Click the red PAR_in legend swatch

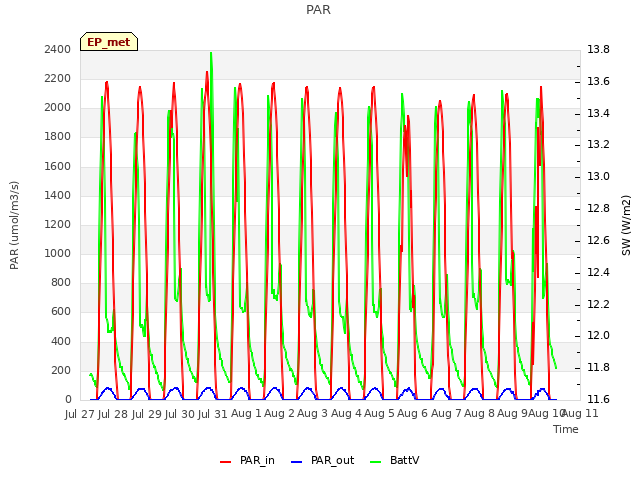(226, 462)
